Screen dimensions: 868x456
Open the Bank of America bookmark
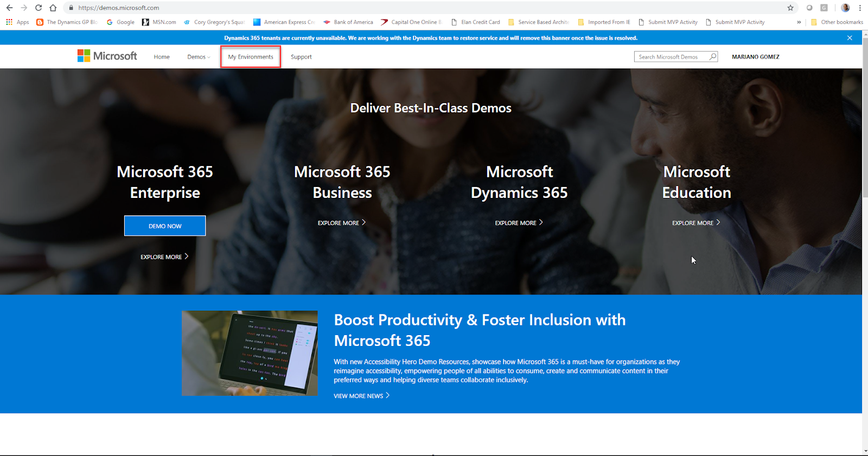pyautogui.click(x=348, y=22)
